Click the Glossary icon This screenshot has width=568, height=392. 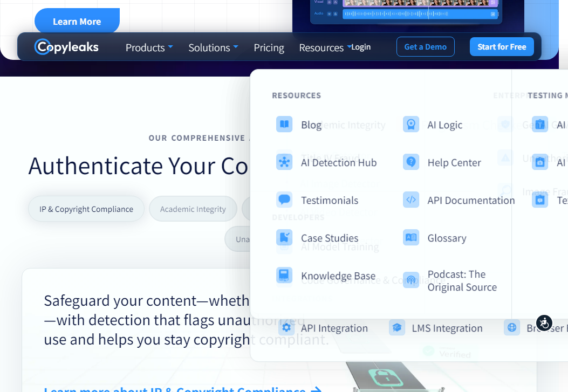[411, 237]
